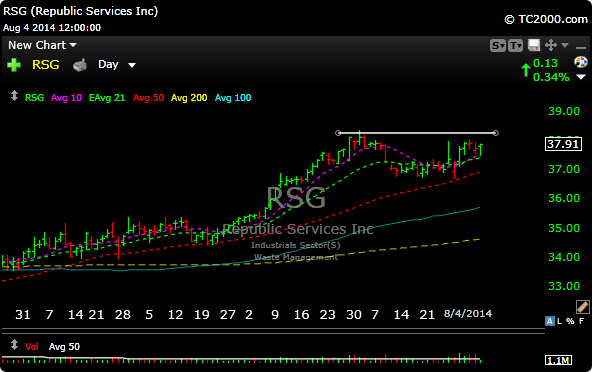This screenshot has height=372, width=592.
Task: Open the color palette icon
Action: tap(581, 62)
